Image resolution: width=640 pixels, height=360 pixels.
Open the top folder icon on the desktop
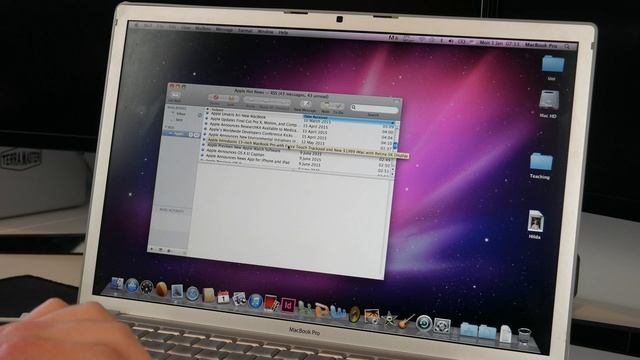pos(553,64)
